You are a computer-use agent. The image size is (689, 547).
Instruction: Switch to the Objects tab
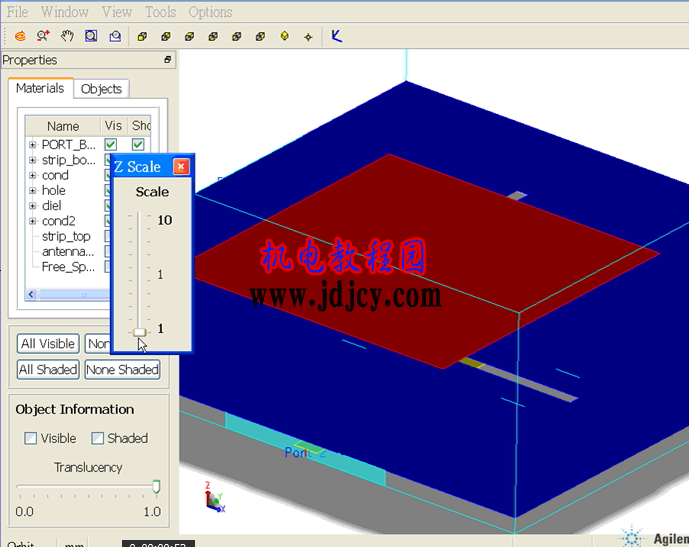point(101,89)
